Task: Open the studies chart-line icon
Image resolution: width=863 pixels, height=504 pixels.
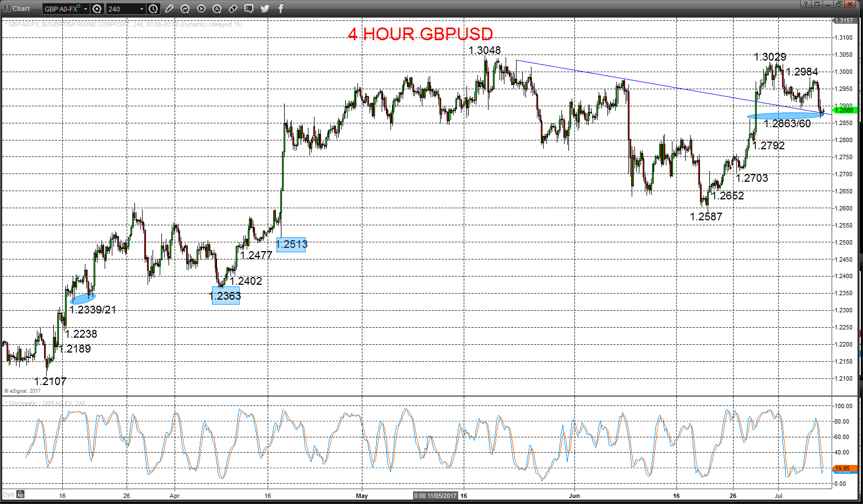Action: click(185, 9)
